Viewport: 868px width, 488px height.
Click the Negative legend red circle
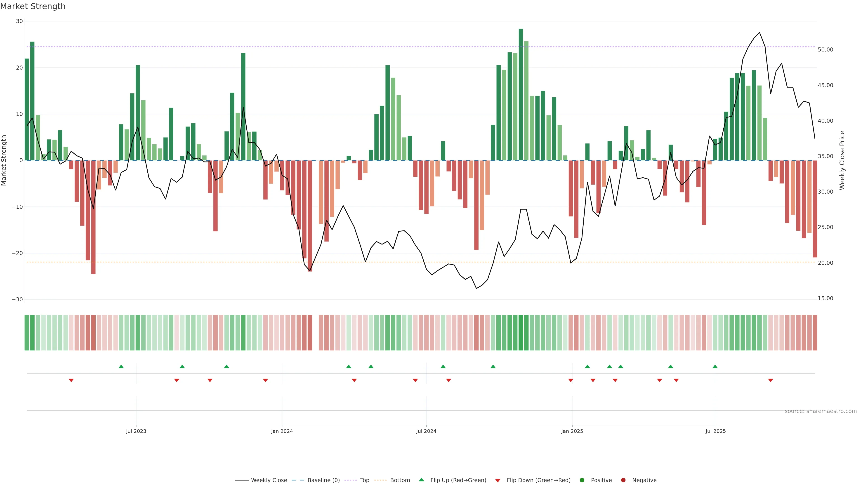pos(623,480)
